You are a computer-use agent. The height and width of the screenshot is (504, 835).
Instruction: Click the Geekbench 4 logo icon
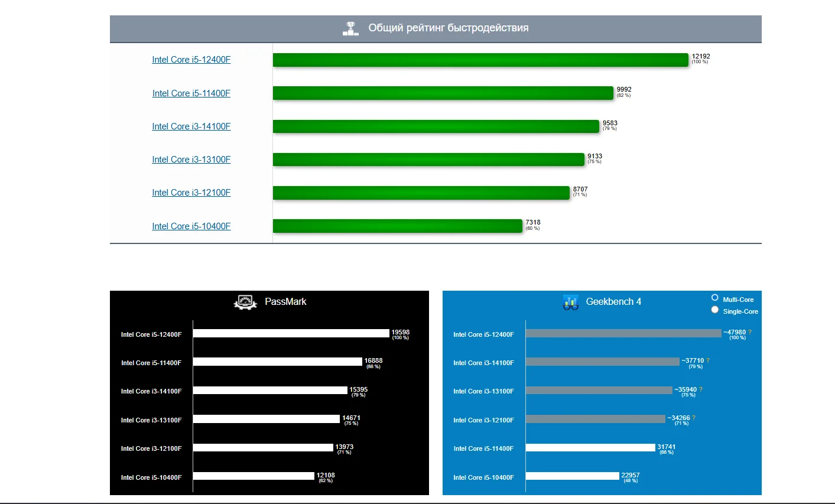click(x=571, y=303)
